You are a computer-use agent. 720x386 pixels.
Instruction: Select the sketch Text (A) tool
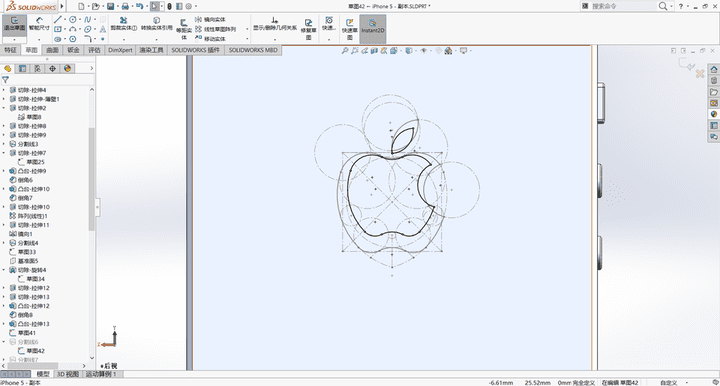tap(103, 29)
